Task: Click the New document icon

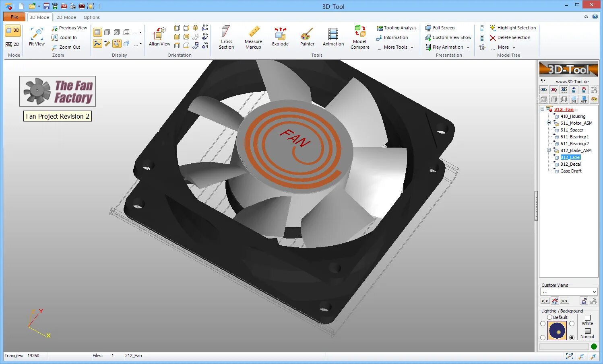Action: coord(21,6)
